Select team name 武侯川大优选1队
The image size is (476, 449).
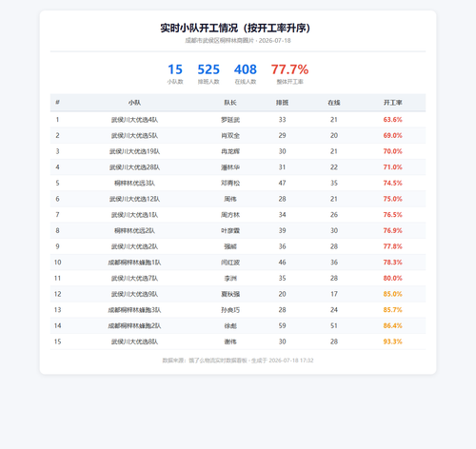click(134, 215)
